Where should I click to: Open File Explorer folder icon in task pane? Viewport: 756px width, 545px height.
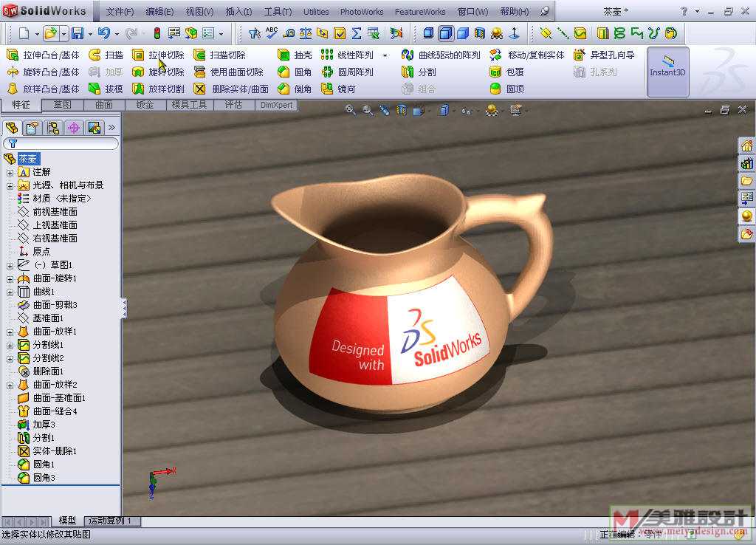pyautogui.click(x=747, y=181)
